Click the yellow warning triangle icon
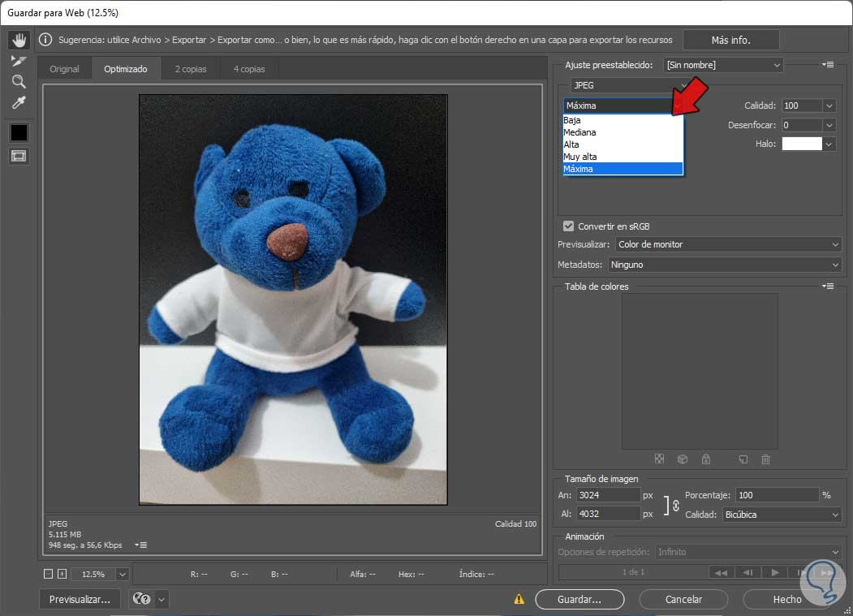This screenshot has width=853, height=616. click(x=519, y=599)
